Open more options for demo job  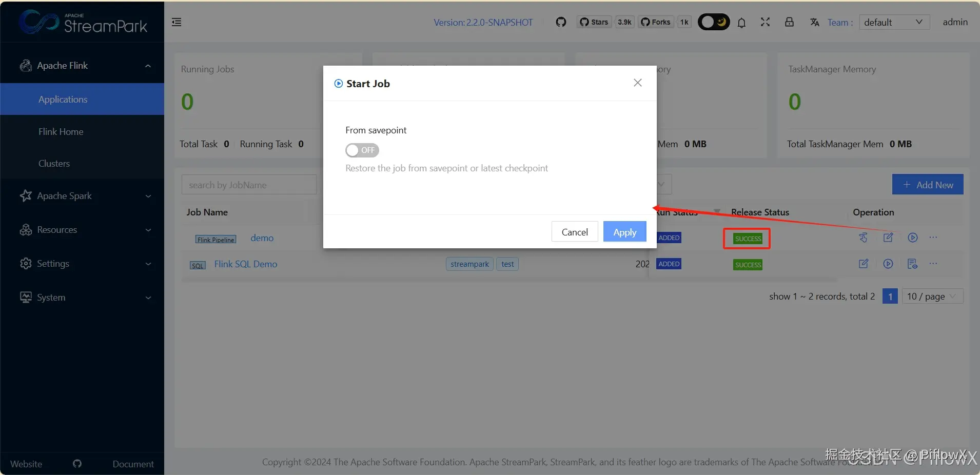(x=933, y=237)
